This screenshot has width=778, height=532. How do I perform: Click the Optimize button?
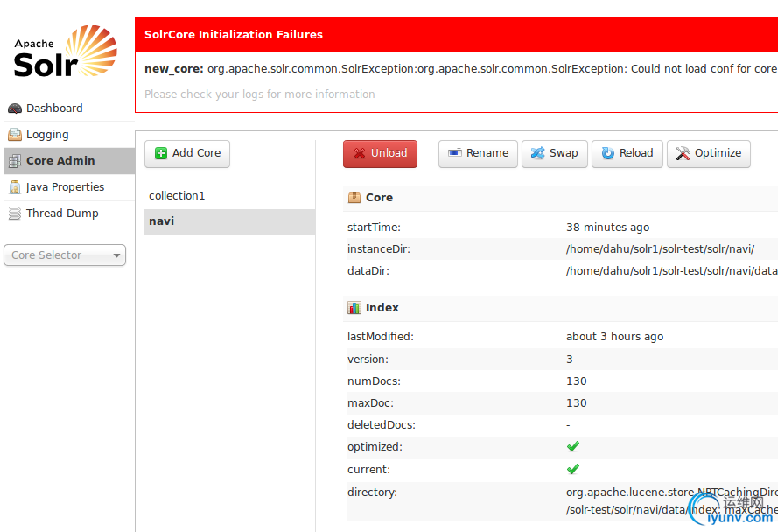click(709, 153)
